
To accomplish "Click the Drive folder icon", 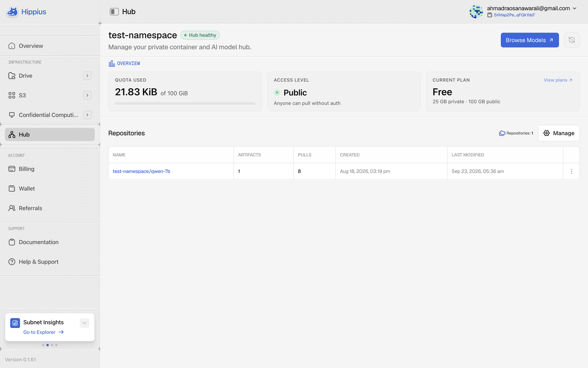I will click(12, 76).
